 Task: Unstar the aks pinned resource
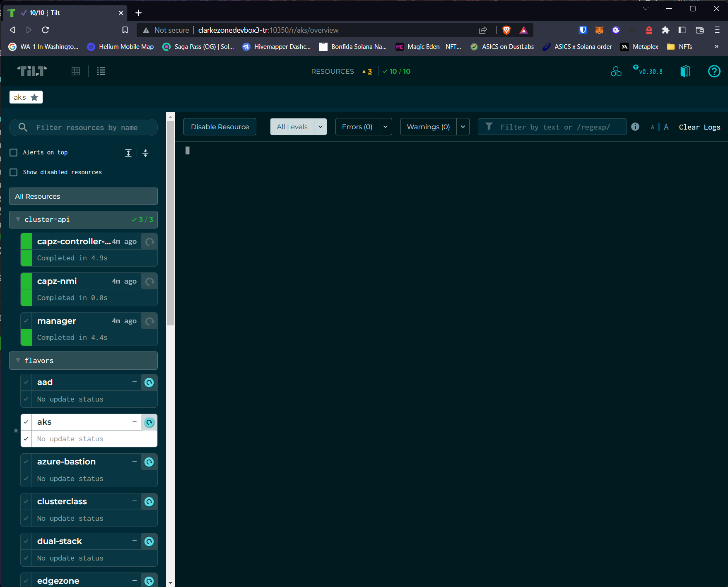pos(34,97)
